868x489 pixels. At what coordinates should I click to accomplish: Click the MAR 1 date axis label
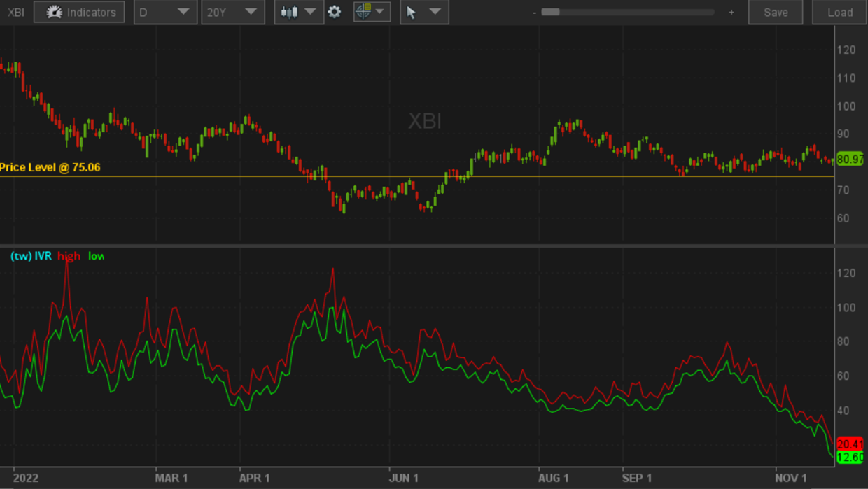pos(171,478)
